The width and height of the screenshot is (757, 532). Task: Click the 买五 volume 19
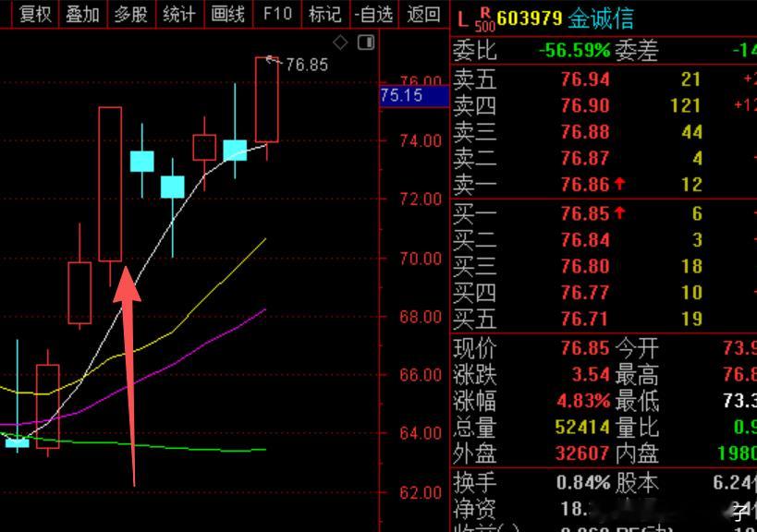[691, 319]
